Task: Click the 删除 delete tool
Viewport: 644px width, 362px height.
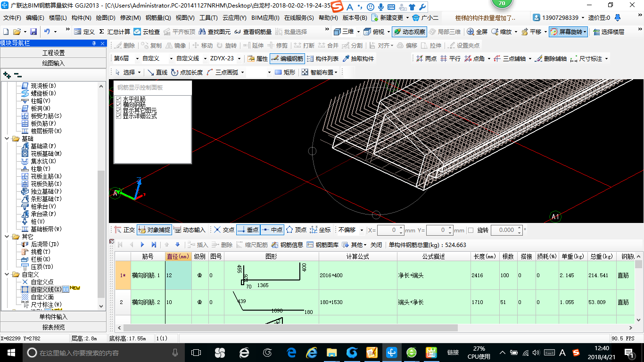Action: (x=124, y=45)
